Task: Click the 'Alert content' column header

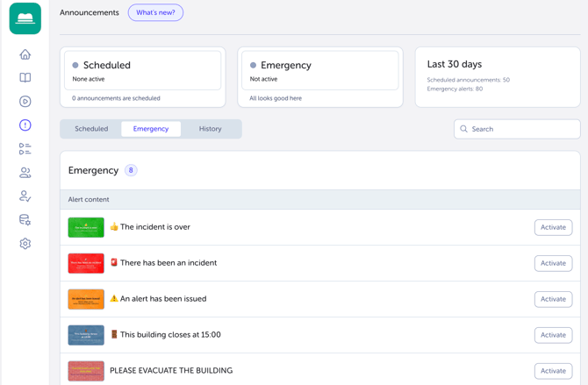Action: (x=89, y=199)
